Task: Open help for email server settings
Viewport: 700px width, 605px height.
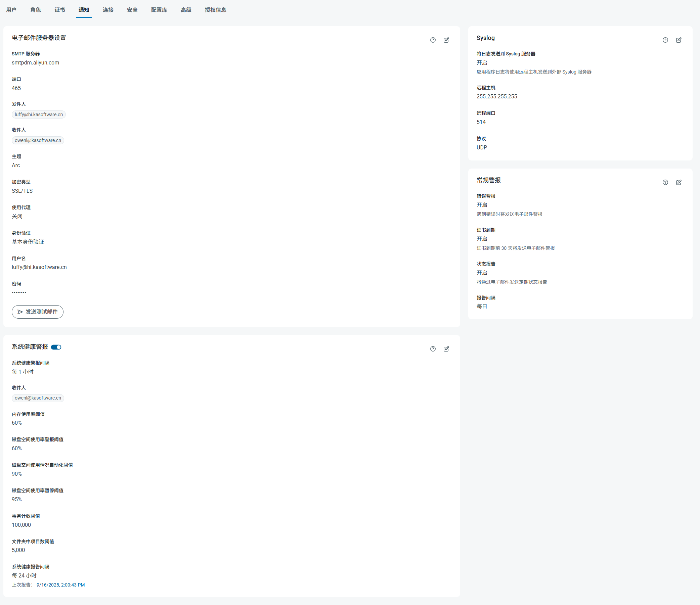Action: [433, 40]
